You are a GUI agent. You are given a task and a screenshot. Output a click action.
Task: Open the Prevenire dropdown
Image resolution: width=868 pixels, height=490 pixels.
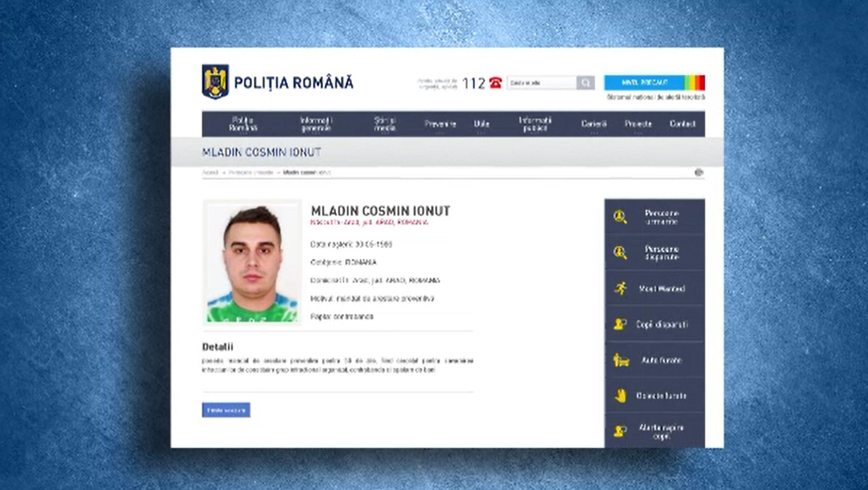[440, 124]
